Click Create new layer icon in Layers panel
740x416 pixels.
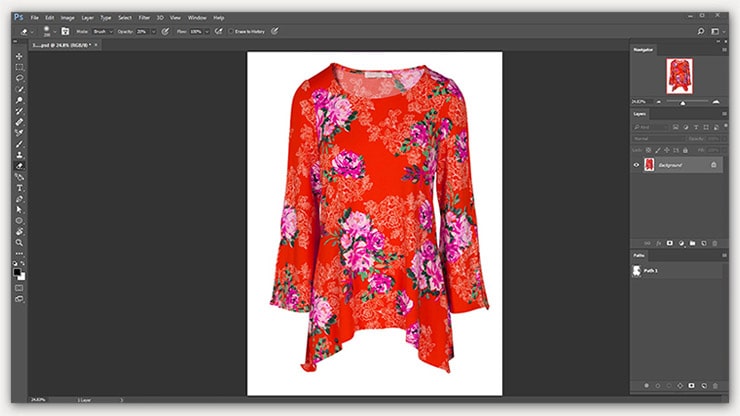click(x=704, y=243)
